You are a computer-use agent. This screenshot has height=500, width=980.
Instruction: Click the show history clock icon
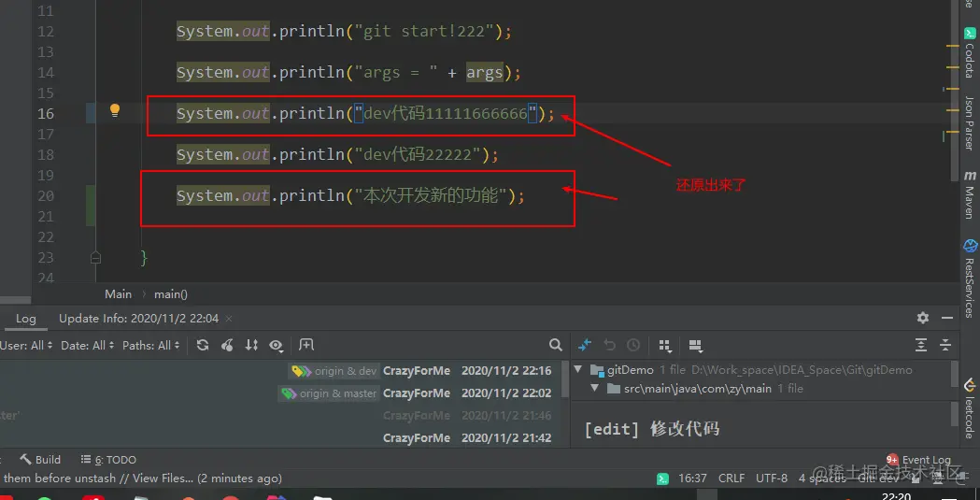point(633,345)
